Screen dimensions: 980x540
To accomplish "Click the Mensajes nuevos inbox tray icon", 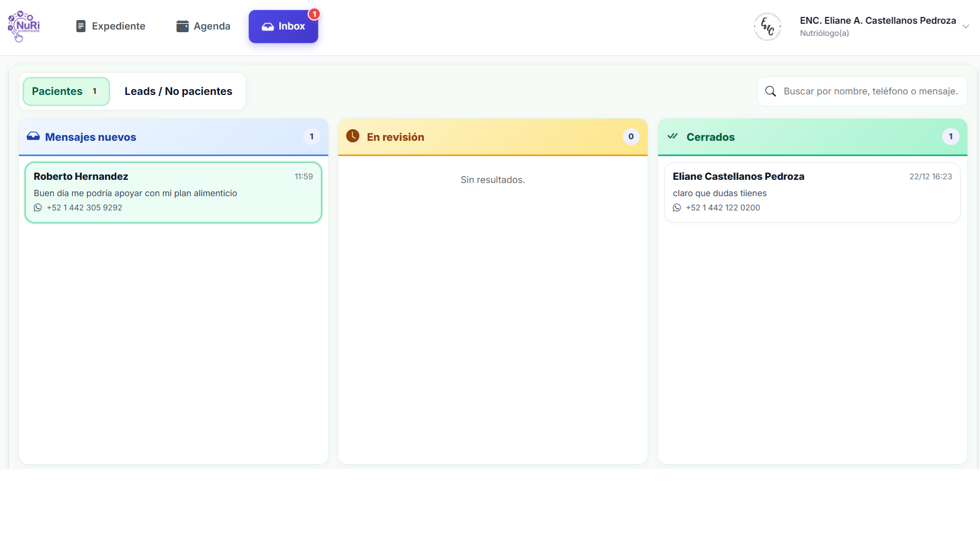I will 33,136.
